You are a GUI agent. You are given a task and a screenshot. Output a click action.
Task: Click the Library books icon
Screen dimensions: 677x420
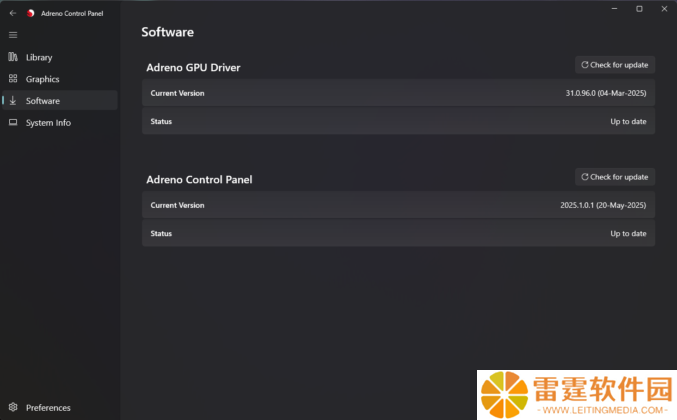(13, 57)
